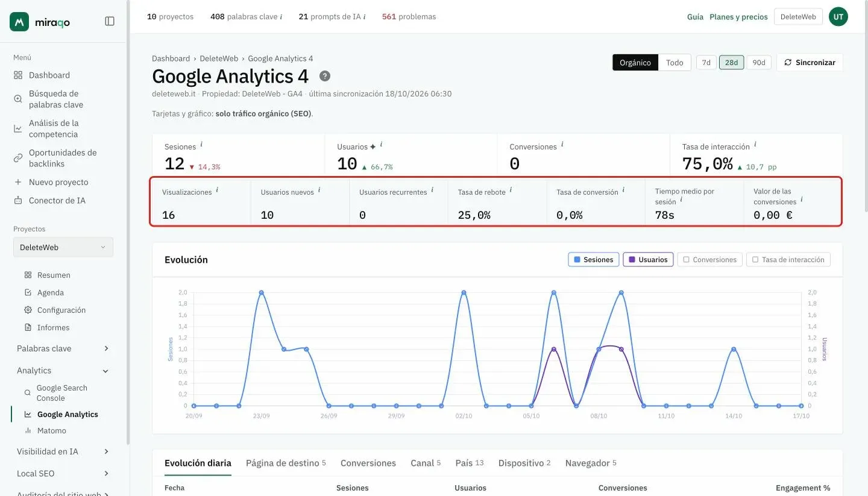Enable the Tasa de interacción chart checkbox
This screenshot has height=496, width=868.
[x=755, y=260]
